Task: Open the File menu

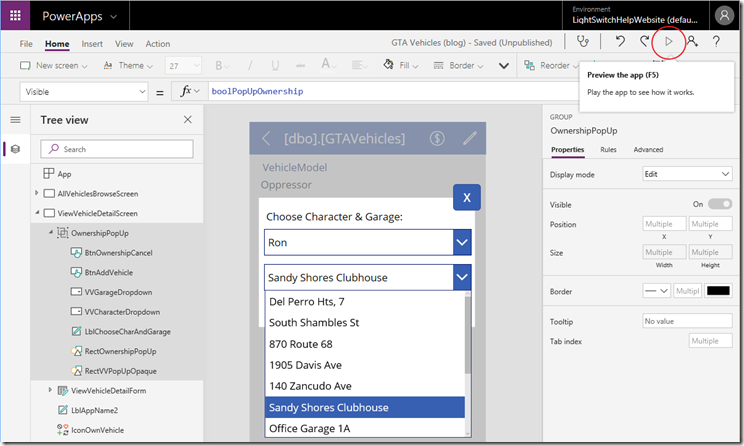Action: [26, 44]
